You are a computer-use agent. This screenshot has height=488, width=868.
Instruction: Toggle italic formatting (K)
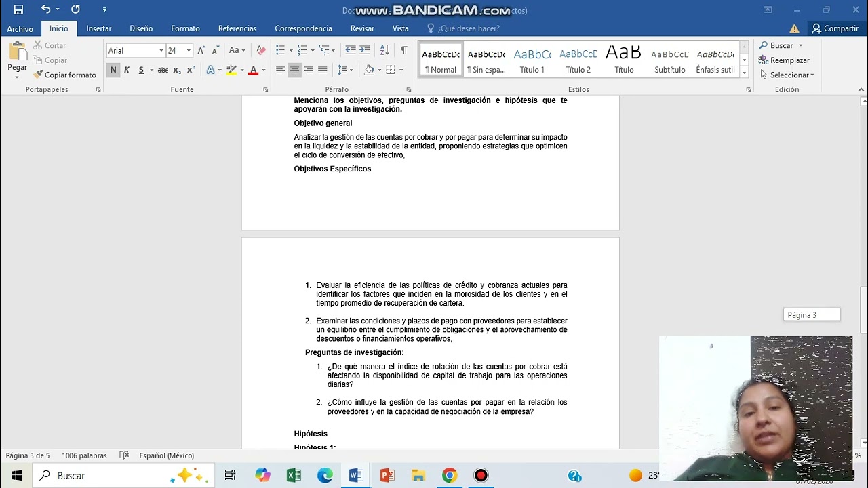point(127,70)
